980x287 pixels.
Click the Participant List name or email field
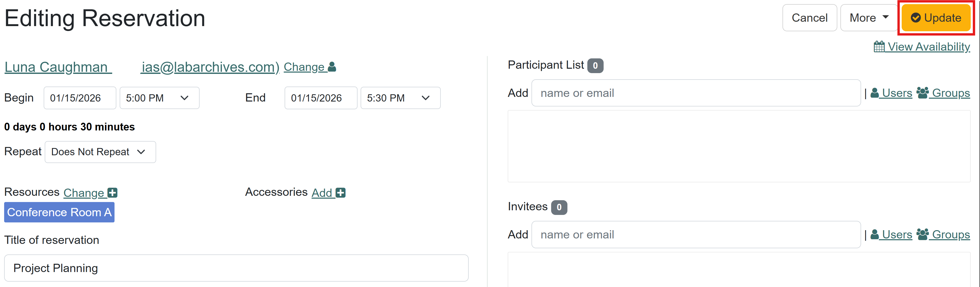(x=695, y=93)
